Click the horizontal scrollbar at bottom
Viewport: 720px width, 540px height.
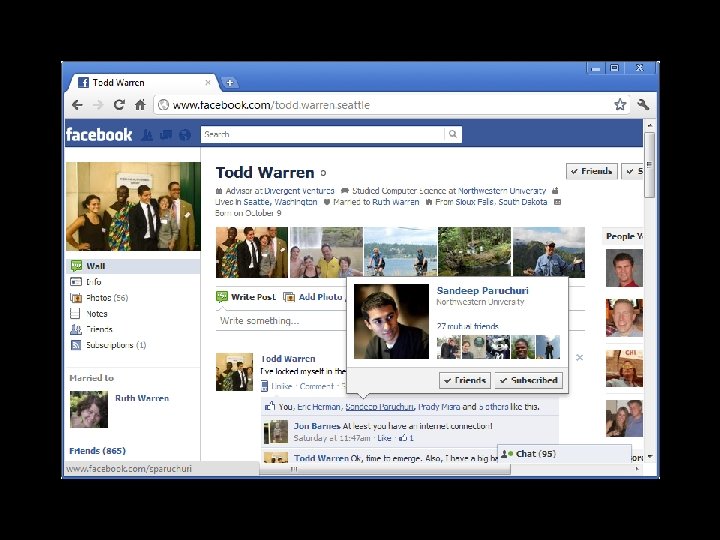coord(385,469)
